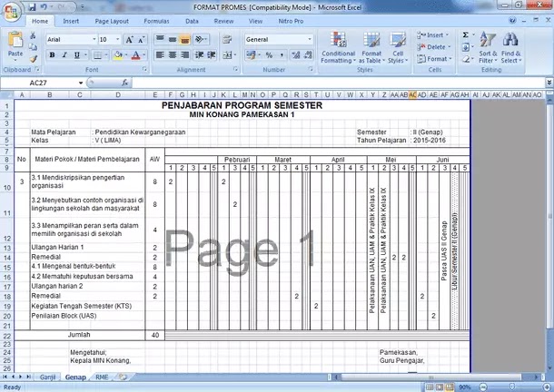Toggle Bold formatting
The height and width of the screenshot is (392, 554).
point(53,55)
